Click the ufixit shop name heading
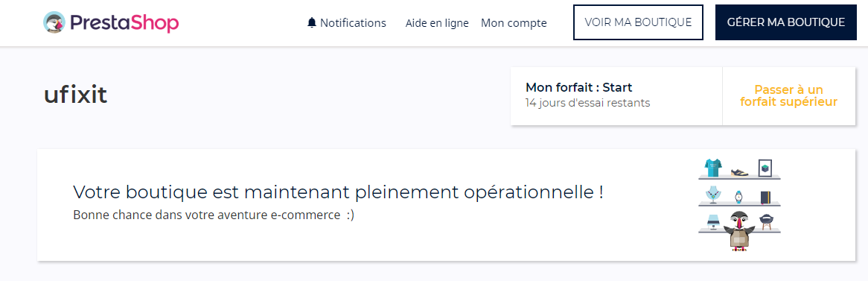Viewport: 868px width, 281px height. coord(75,95)
